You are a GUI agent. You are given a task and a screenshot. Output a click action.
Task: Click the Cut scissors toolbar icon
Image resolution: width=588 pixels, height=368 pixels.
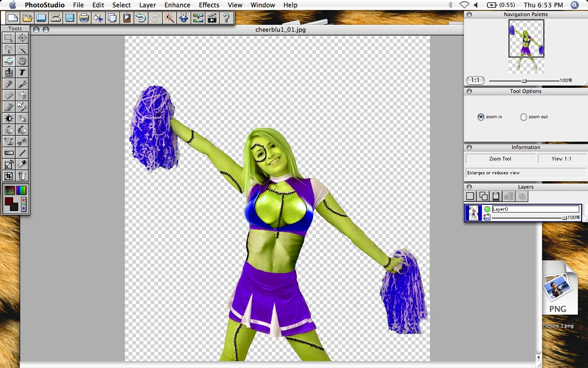click(x=98, y=18)
